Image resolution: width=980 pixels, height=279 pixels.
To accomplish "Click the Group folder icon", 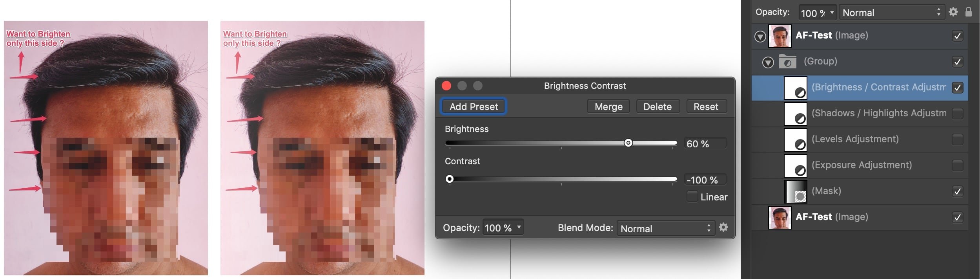I will (787, 62).
